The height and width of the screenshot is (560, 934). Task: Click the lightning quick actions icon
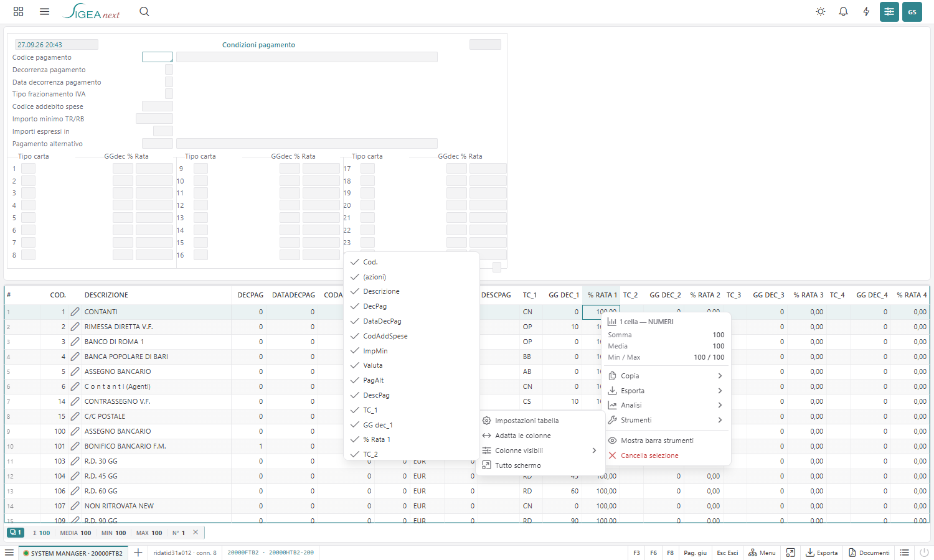(866, 11)
